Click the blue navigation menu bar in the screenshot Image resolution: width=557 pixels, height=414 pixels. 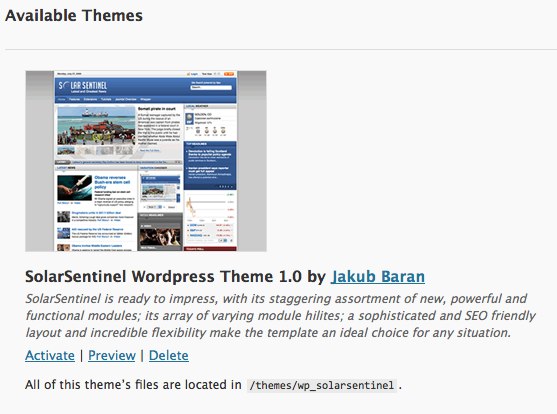145,100
